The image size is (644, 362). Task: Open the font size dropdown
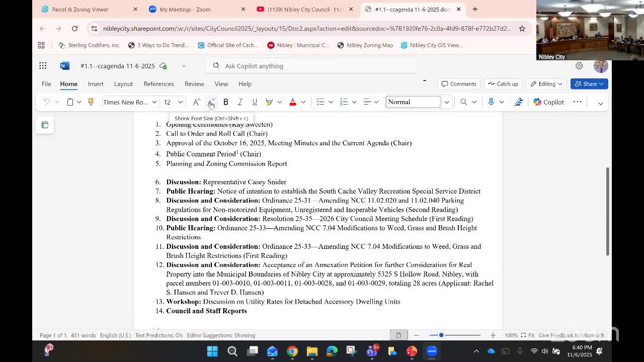(180, 102)
